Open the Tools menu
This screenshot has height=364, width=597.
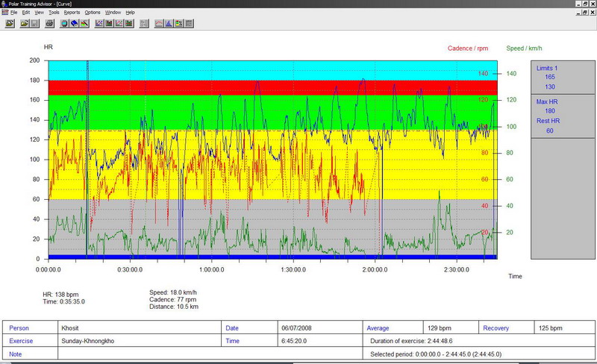54,13
